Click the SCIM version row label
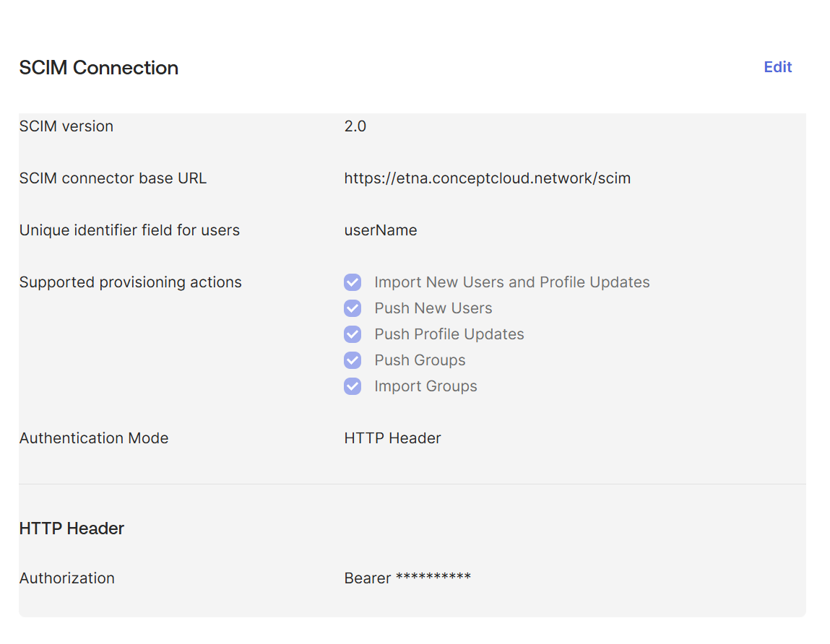 click(66, 126)
